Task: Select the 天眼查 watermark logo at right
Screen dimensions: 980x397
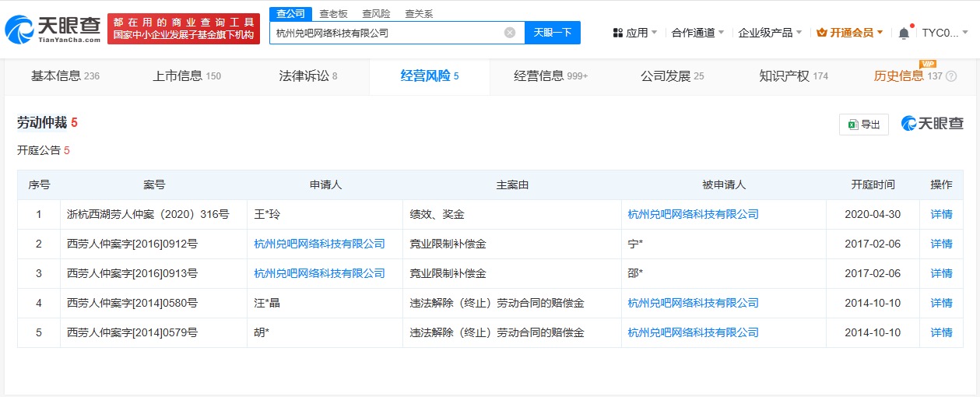Action: [932, 124]
